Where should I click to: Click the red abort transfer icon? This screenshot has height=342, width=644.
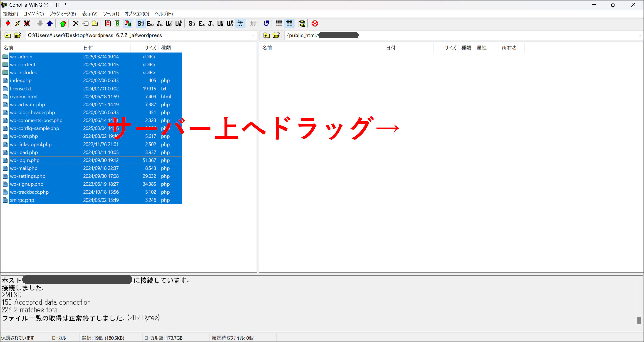click(x=315, y=23)
